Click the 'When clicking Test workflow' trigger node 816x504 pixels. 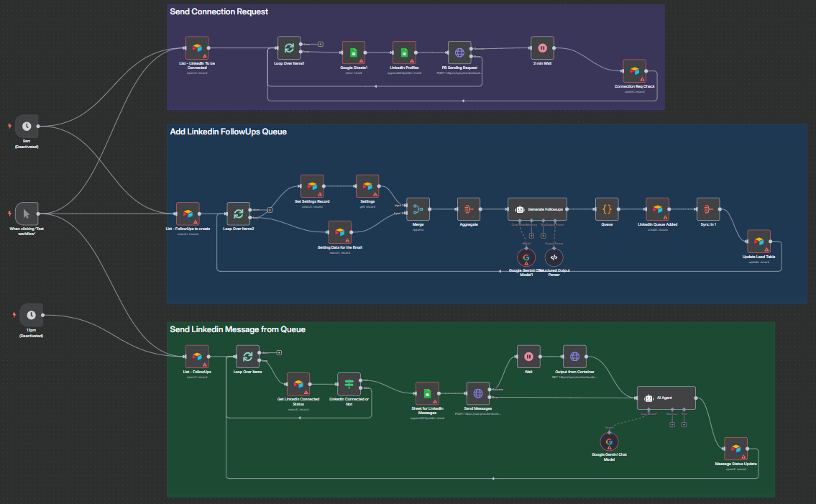click(27, 214)
